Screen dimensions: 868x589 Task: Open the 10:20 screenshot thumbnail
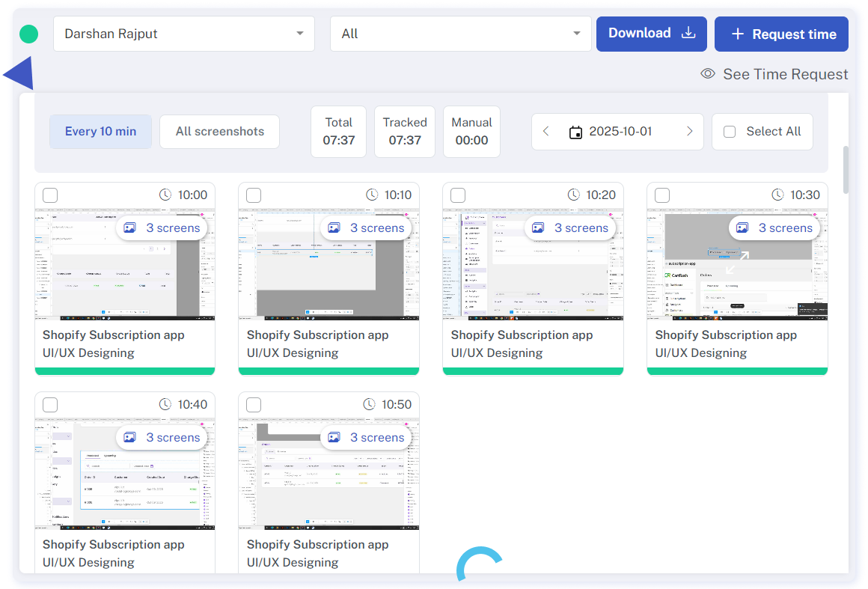click(533, 277)
